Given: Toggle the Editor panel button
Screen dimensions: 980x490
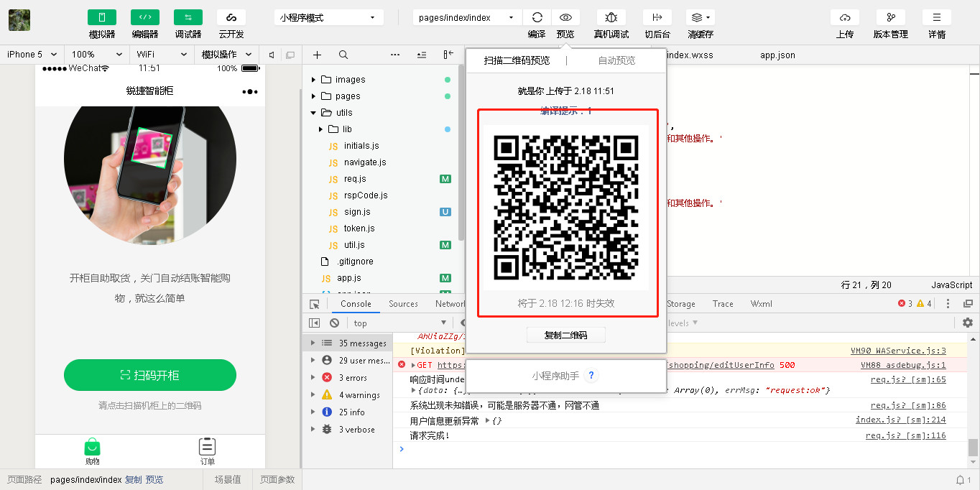Looking at the screenshot, I should [x=145, y=17].
